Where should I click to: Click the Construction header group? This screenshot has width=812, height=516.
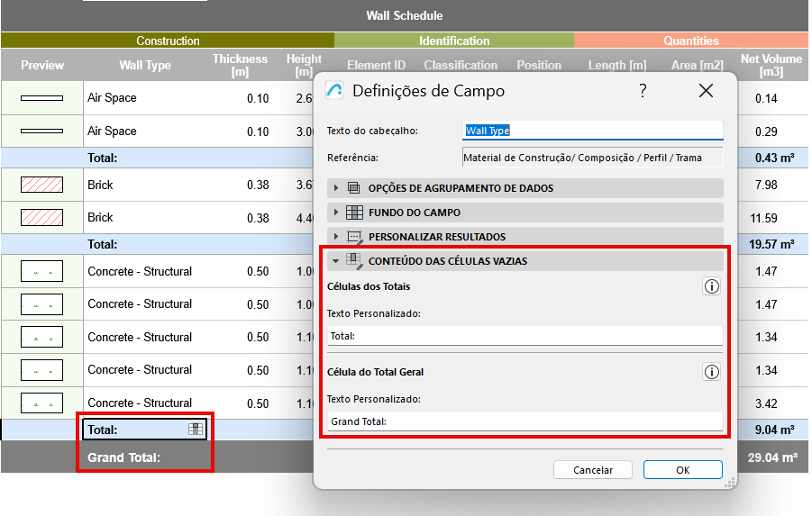(168, 41)
